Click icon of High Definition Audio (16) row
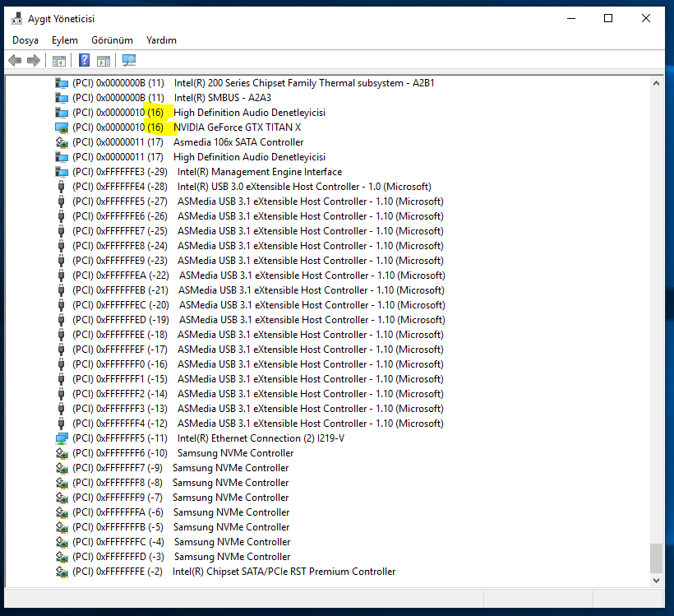 [x=62, y=113]
